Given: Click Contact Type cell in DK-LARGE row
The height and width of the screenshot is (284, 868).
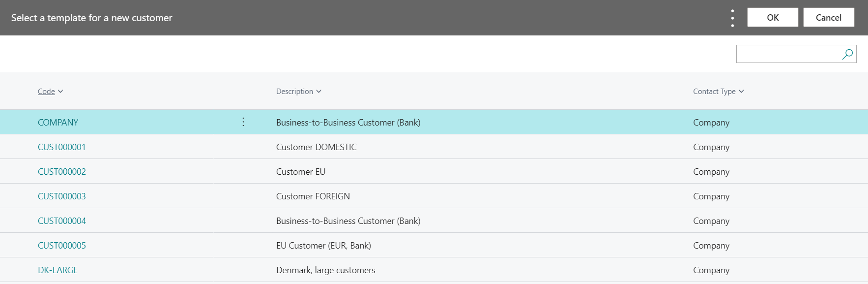Looking at the screenshot, I should pyautogui.click(x=711, y=270).
